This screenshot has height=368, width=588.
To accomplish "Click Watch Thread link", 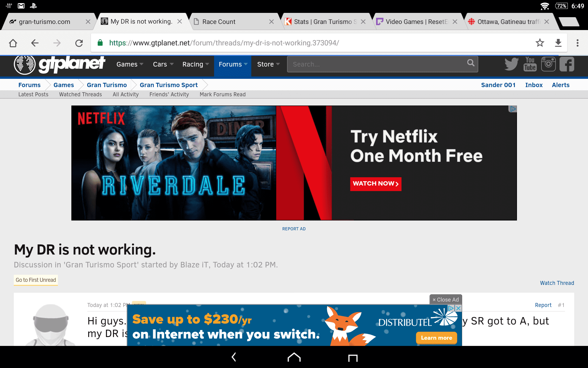I will (557, 283).
